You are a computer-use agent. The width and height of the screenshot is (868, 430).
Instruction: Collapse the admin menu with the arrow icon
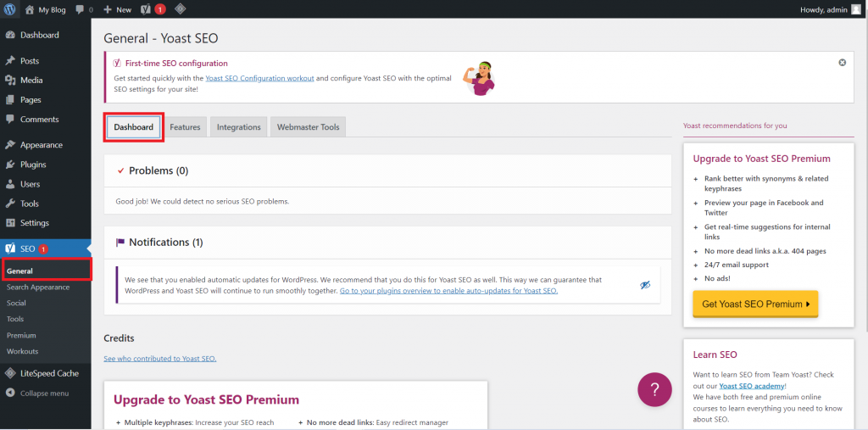(x=10, y=393)
